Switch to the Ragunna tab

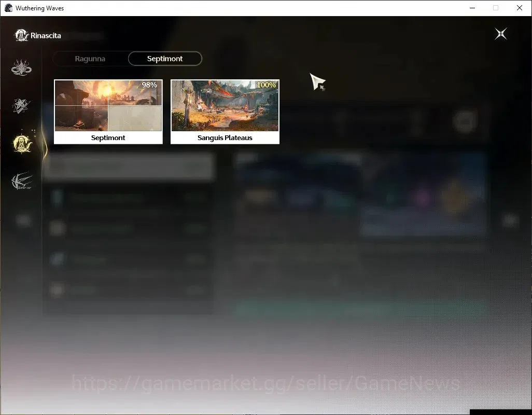[90, 59]
